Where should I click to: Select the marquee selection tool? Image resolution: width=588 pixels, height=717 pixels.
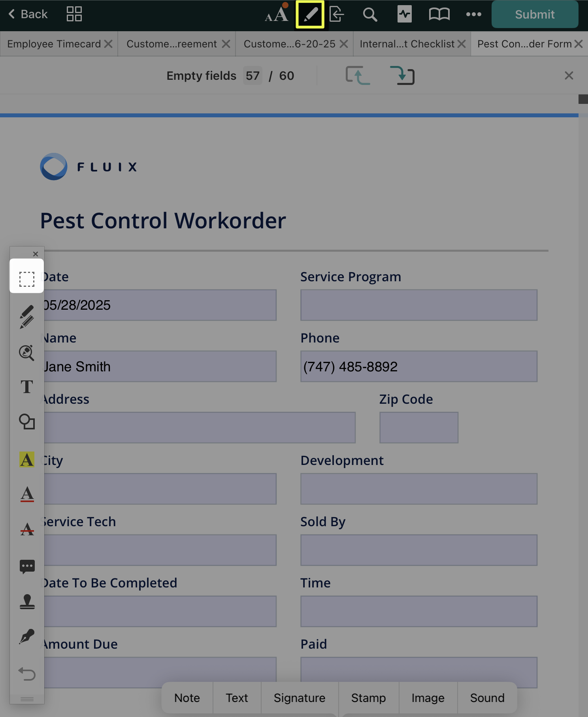click(x=27, y=279)
